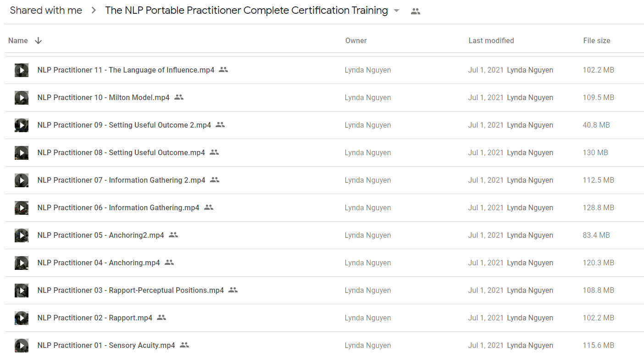Click the shared folder people icon in breadcrumb
Image resolution: width=644 pixels, height=358 pixels.
(x=416, y=11)
